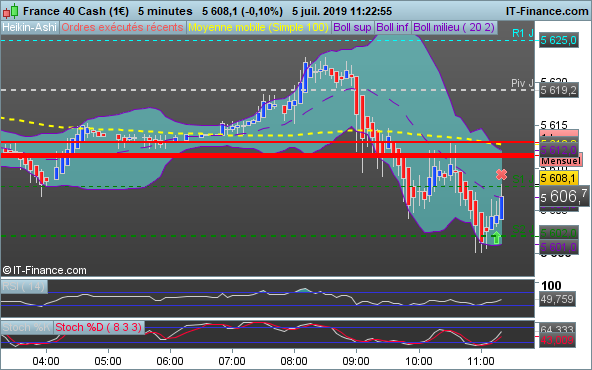
Task: Select the Stoch %K label
Action: (27, 327)
